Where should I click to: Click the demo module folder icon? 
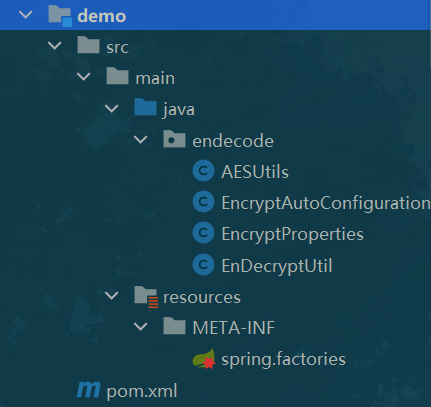coord(60,16)
